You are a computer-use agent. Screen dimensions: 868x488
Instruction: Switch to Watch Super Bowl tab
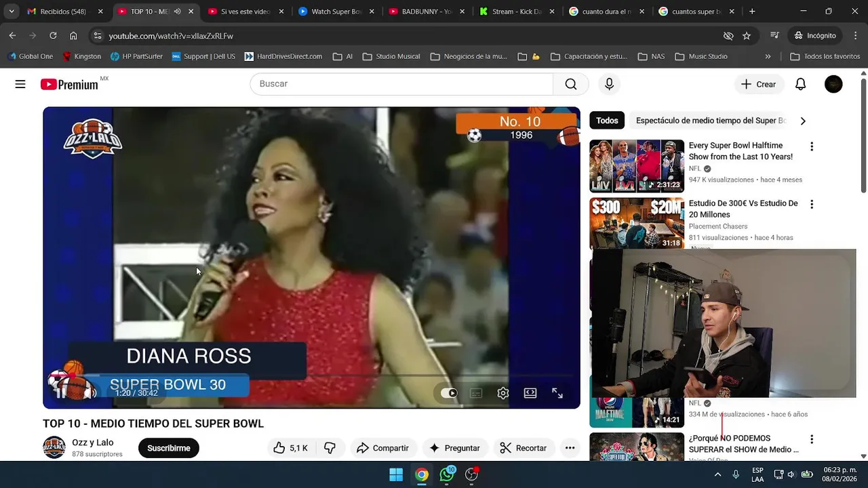tap(336, 12)
